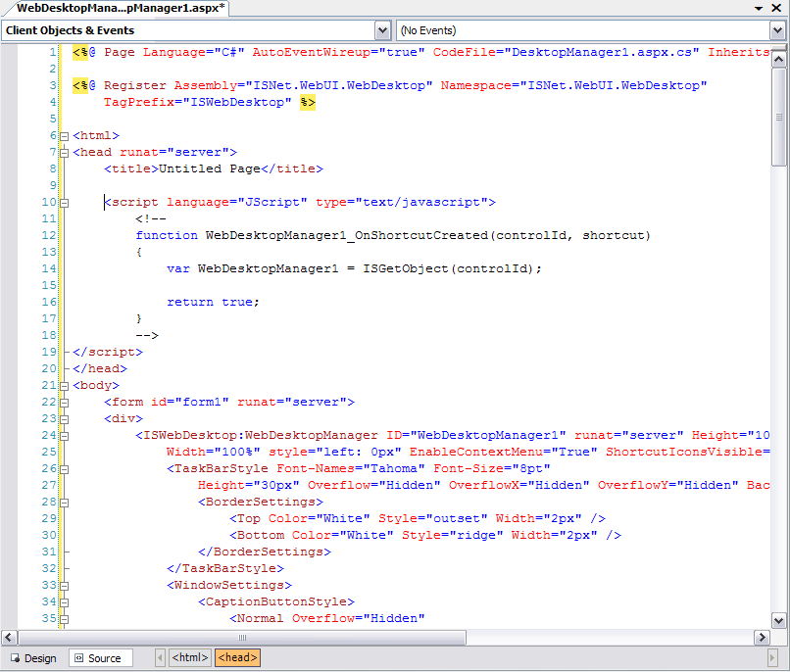The height and width of the screenshot is (672, 790).
Task: Collapse the <html> outlining block
Action: point(65,136)
